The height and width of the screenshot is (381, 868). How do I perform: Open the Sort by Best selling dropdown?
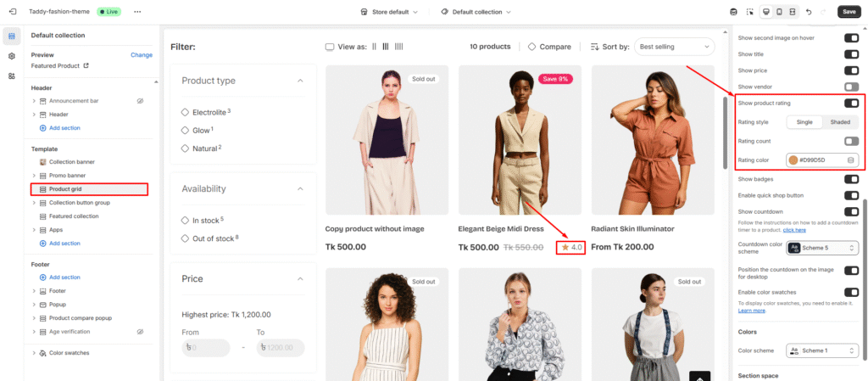(674, 47)
